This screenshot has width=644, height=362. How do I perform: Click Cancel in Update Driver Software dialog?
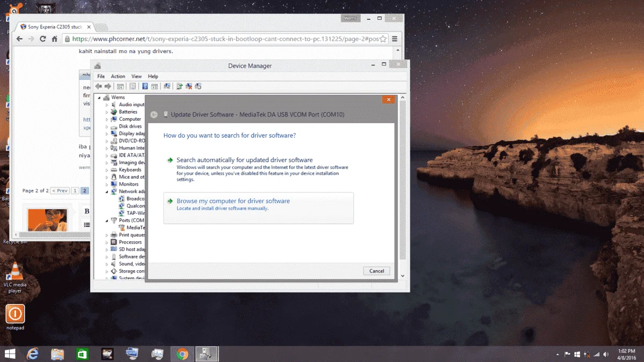pos(377,271)
